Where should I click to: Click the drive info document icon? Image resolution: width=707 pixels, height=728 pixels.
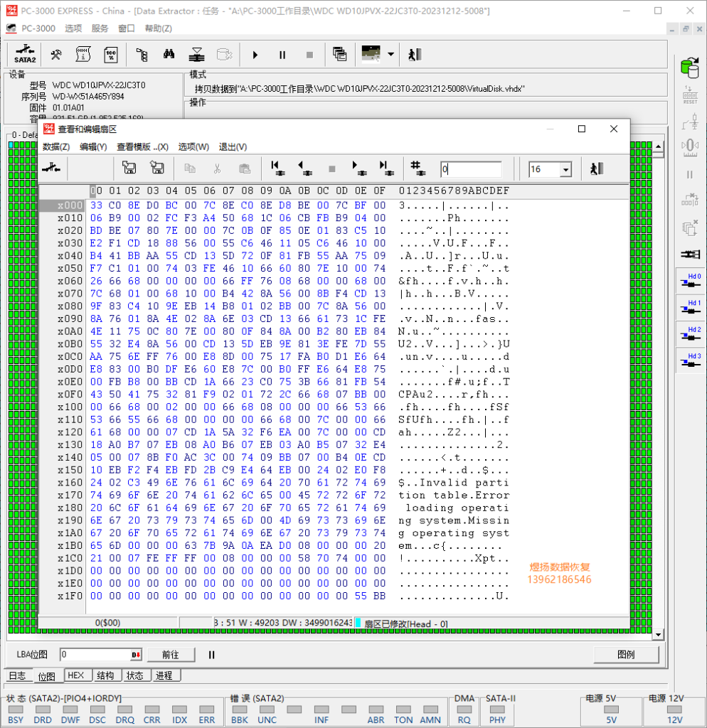click(x=83, y=55)
